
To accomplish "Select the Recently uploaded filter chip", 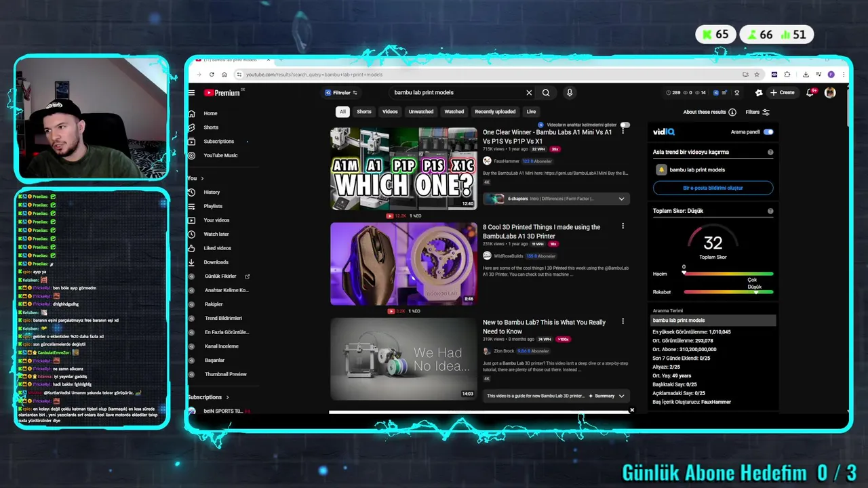I will tap(495, 112).
